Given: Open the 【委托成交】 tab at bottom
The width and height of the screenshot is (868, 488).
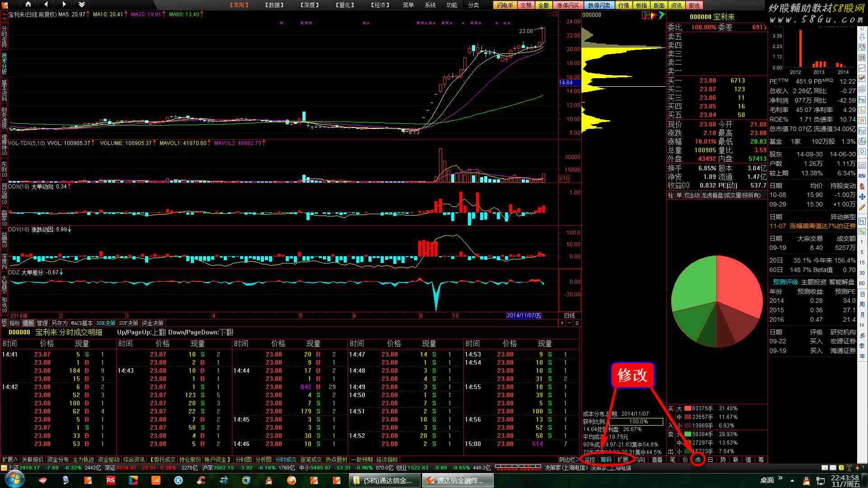Looking at the screenshot, I should pos(163,460).
